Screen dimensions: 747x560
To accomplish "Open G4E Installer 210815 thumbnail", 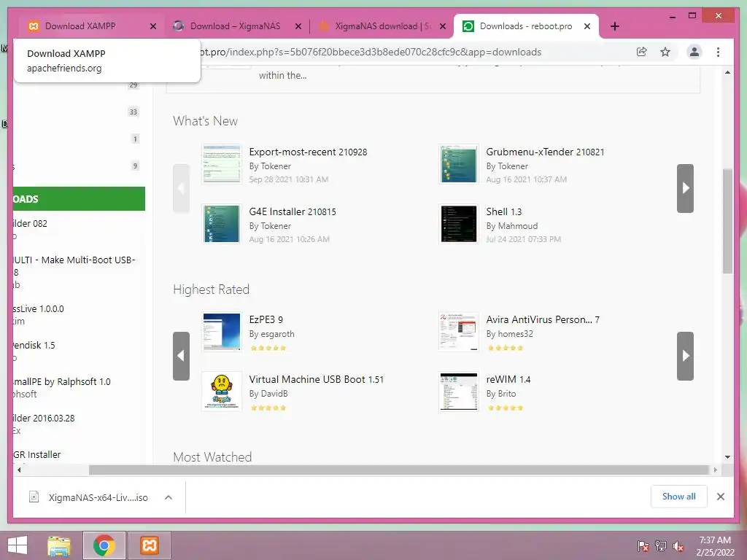I will [x=222, y=224].
